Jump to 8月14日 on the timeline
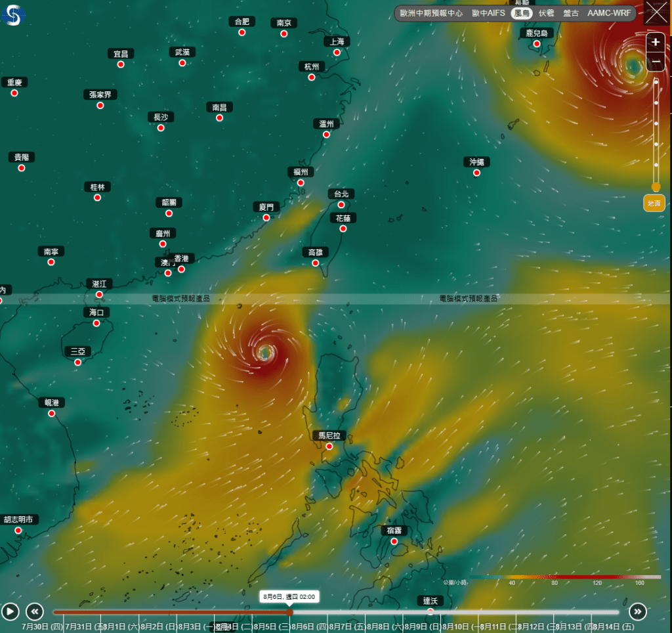The width and height of the screenshot is (672, 633). pyautogui.click(x=614, y=626)
